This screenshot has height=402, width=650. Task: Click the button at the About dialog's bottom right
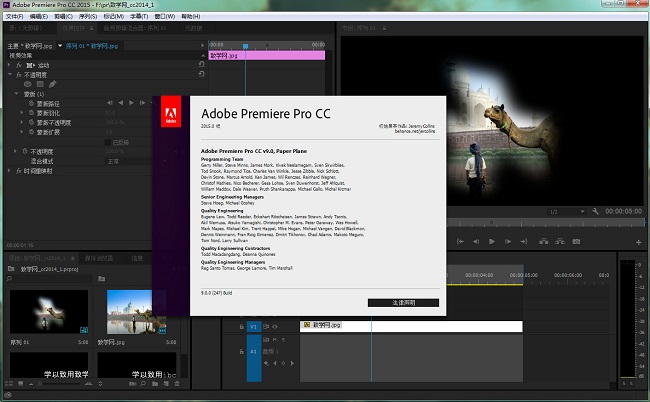click(x=402, y=302)
